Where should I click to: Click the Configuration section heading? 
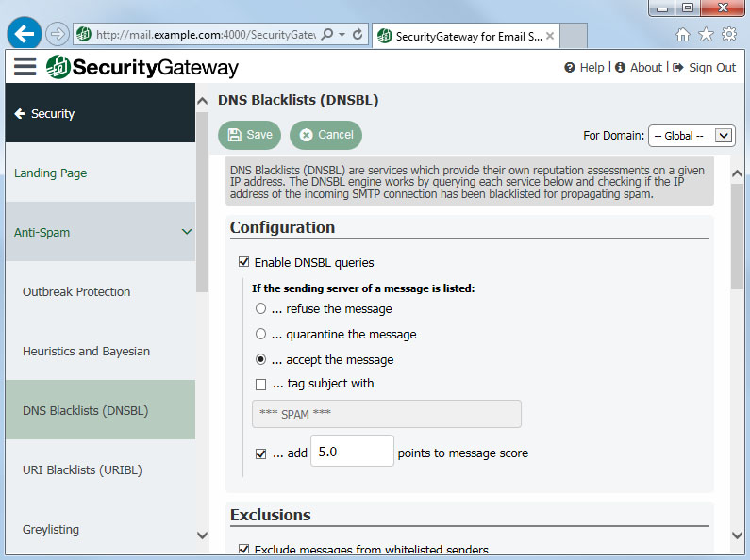[x=282, y=227]
